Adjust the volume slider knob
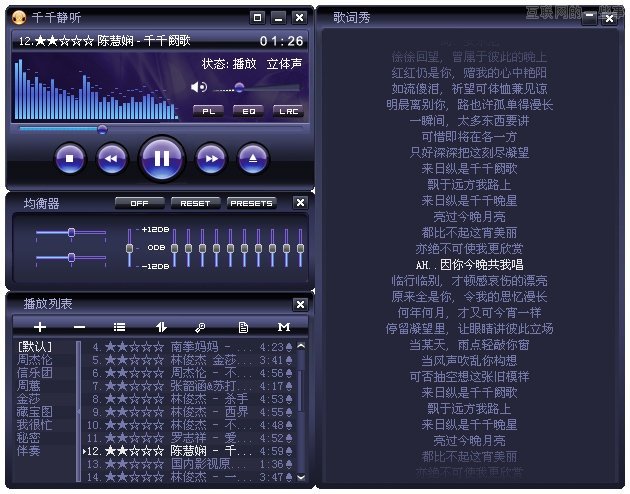 [239, 87]
